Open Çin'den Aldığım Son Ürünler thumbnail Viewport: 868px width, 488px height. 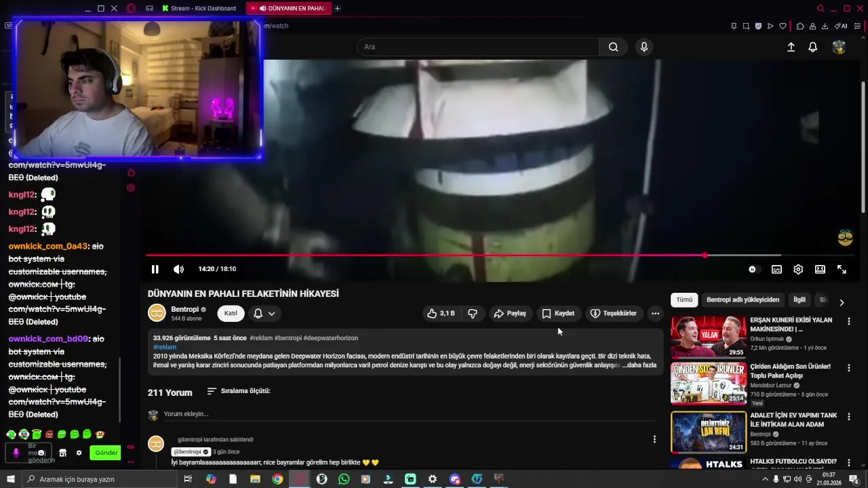709,384
